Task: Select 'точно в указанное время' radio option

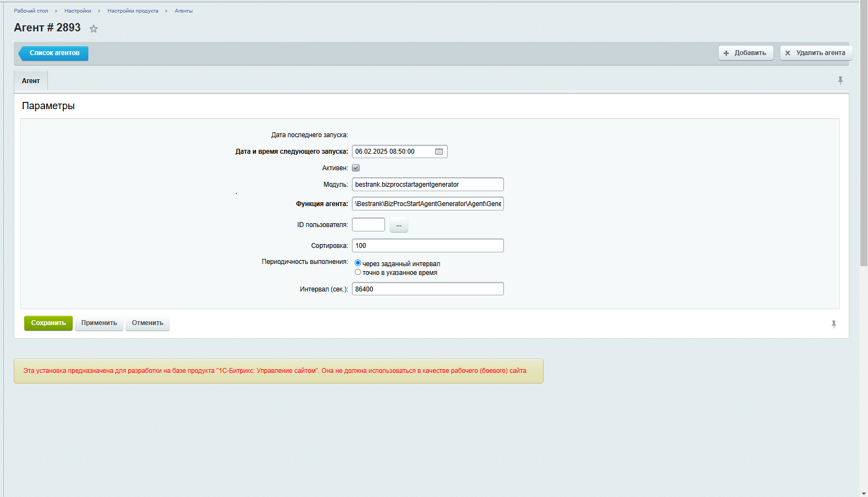Action: [358, 272]
